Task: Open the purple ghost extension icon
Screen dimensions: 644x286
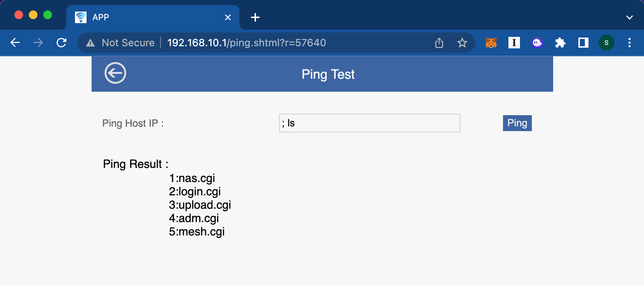Action: (537, 43)
